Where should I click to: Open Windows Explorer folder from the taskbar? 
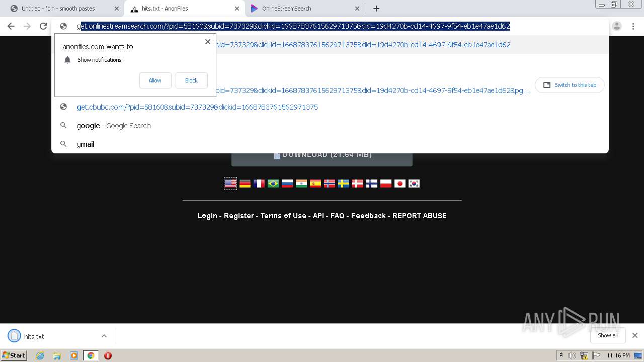click(x=57, y=355)
